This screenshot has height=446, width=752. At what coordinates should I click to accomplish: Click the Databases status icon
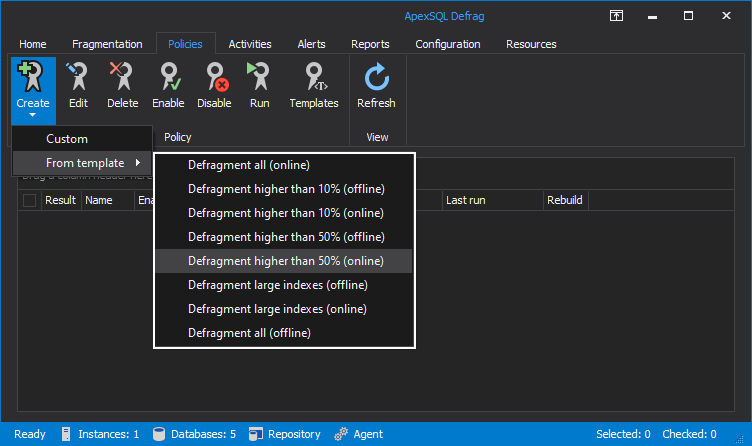[159, 434]
